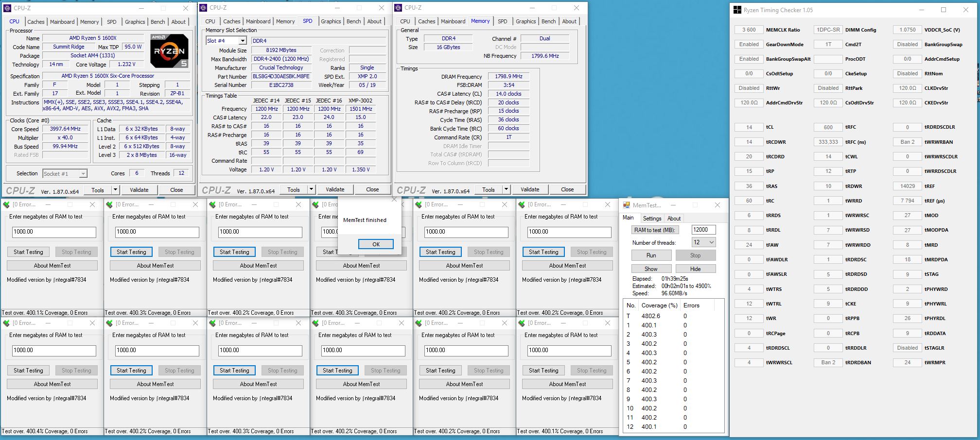Close the MemTest finished dialog

pos(394,200)
